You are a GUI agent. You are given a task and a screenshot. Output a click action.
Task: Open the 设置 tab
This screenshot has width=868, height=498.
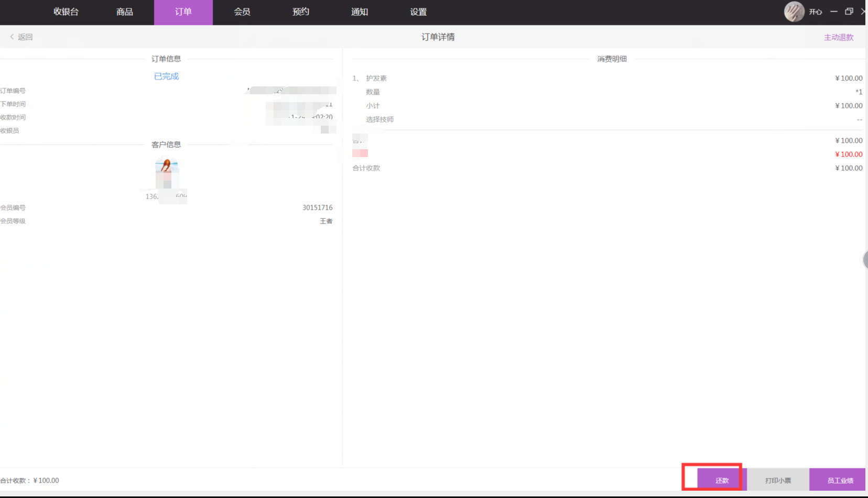point(418,12)
